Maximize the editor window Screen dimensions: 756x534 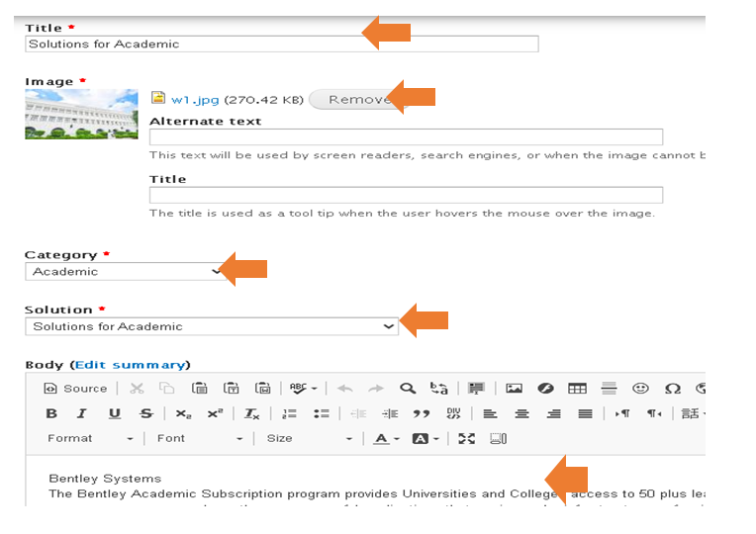point(466,438)
